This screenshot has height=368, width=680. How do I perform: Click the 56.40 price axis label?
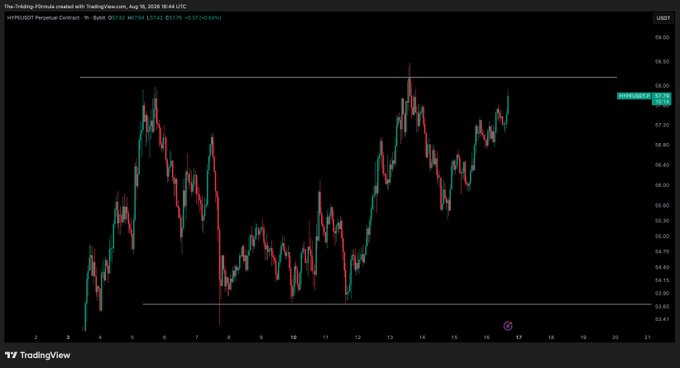tap(662, 165)
